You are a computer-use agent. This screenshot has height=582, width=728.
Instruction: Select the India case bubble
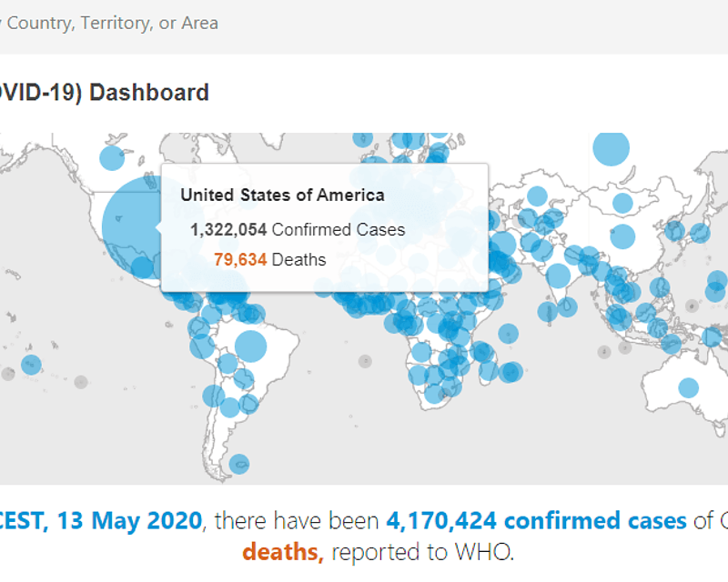point(558,276)
